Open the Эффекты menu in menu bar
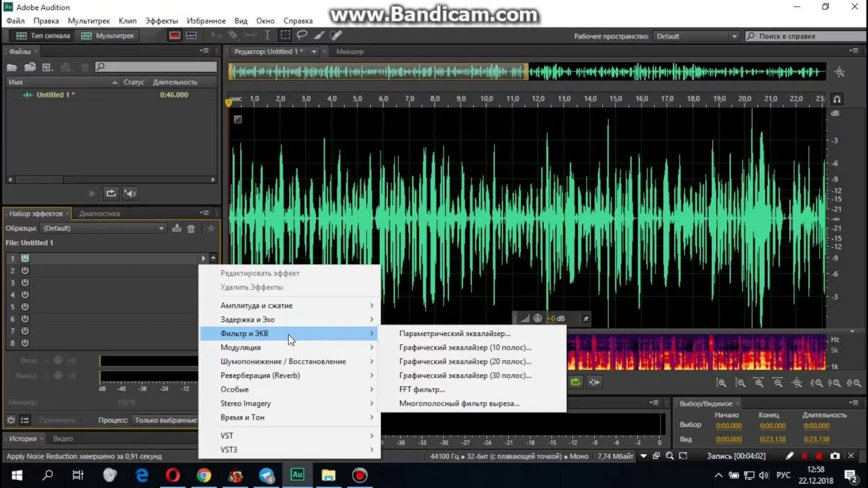 click(161, 21)
